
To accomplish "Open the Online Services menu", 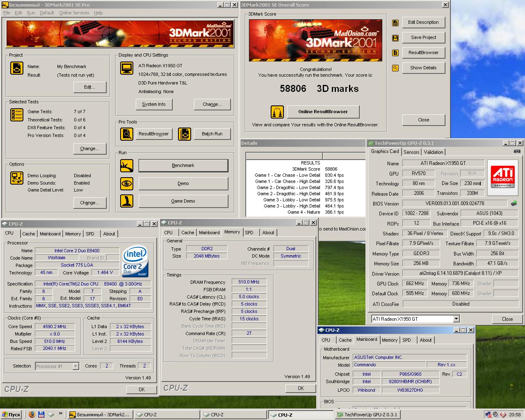I will point(74,13).
